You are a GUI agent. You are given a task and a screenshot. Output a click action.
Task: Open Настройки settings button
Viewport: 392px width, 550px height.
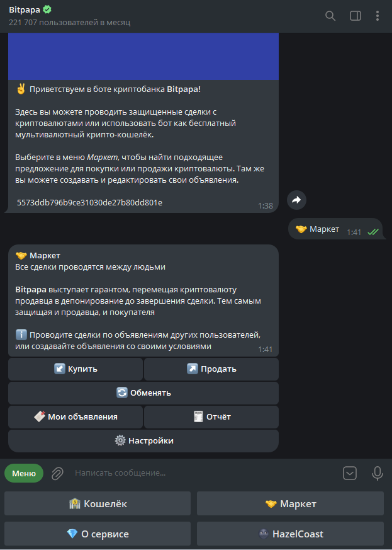click(x=143, y=440)
